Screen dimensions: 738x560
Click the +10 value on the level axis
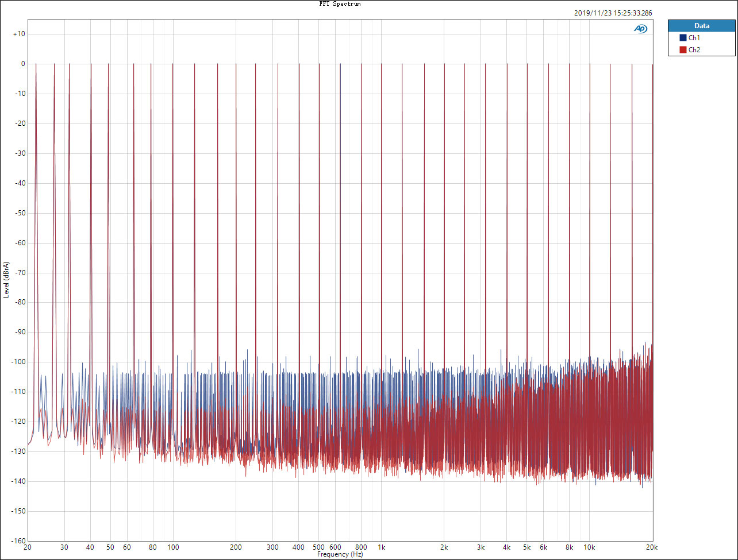pos(19,34)
